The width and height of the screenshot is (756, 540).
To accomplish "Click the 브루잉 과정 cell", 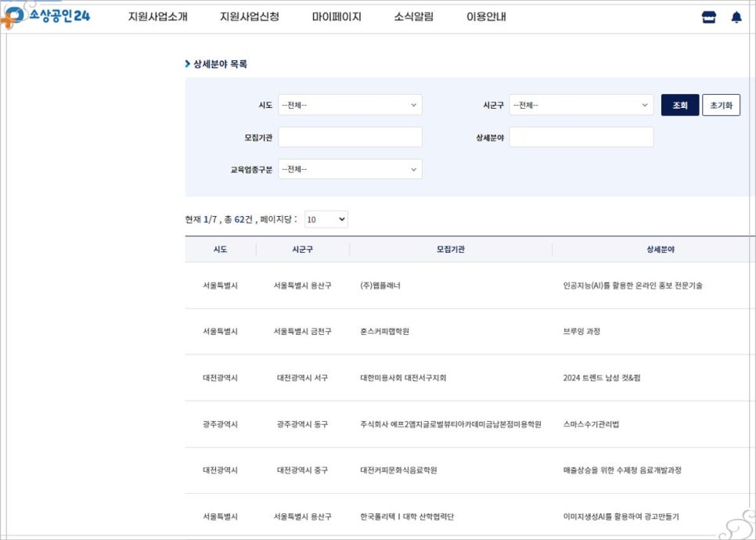I will [581, 331].
